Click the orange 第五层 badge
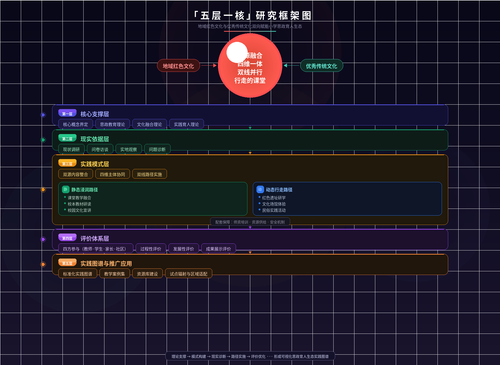Image resolution: width=500 pixels, height=365 pixels. tap(67, 263)
